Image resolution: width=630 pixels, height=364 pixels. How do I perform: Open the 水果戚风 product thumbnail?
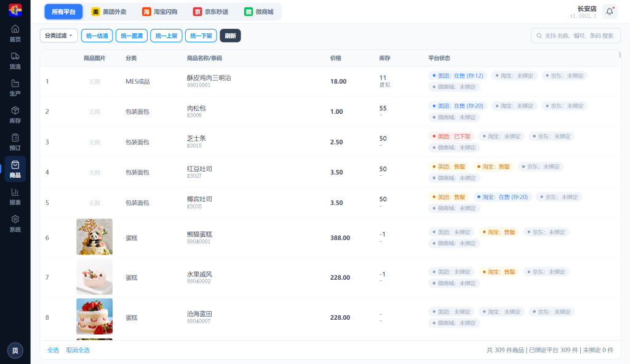tap(94, 277)
